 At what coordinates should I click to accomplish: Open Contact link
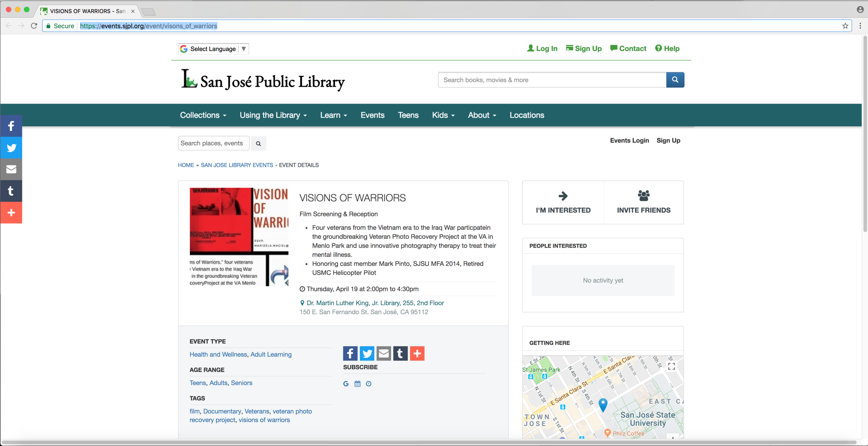coord(628,49)
